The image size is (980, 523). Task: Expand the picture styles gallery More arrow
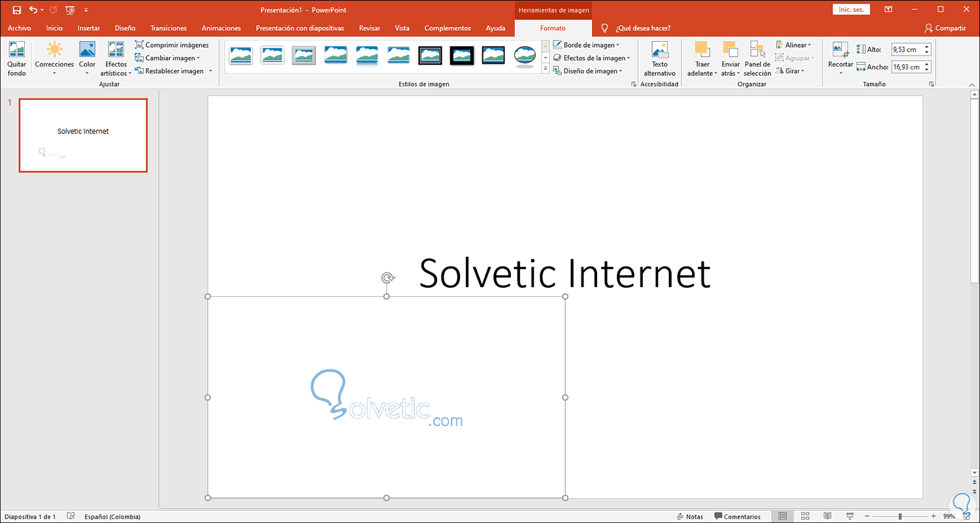[x=546, y=69]
